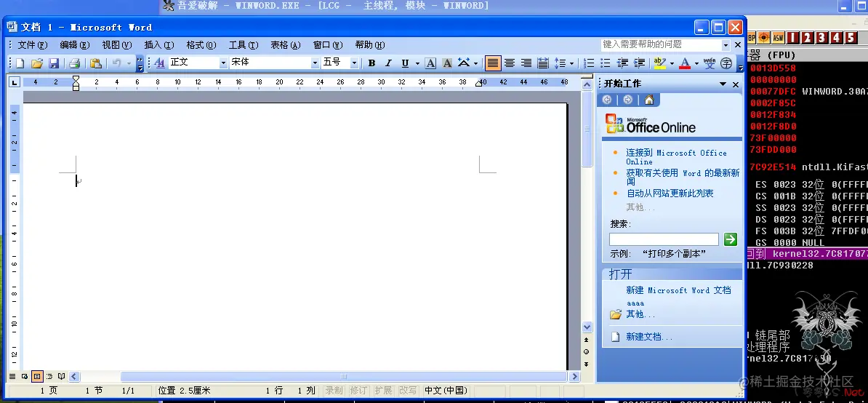Screen dimensions: 868x403
Task: Click the Undo arrow icon
Action: coord(116,64)
